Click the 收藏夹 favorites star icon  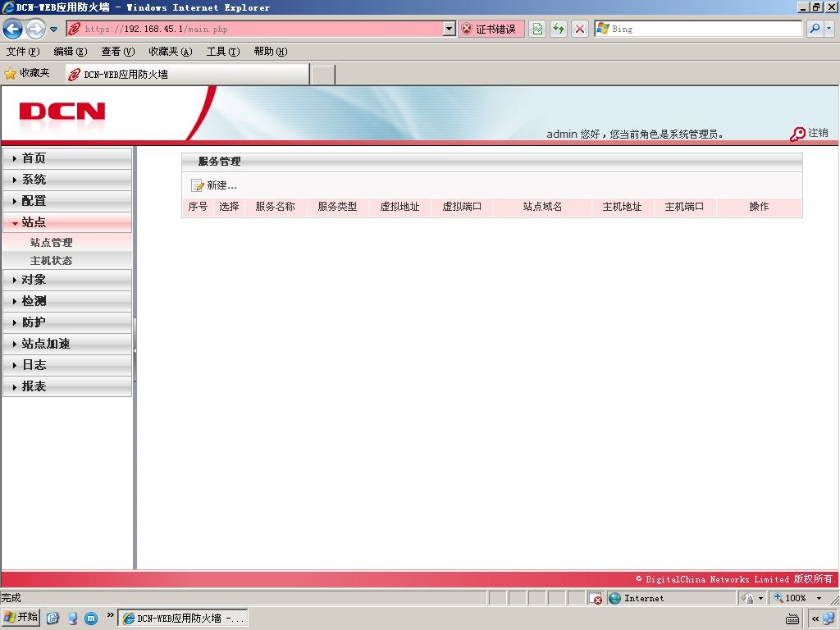pyautogui.click(x=10, y=73)
